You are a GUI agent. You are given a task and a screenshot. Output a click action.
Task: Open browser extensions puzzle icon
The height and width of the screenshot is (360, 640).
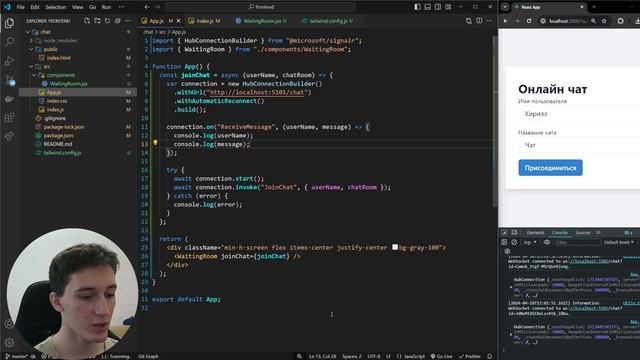pyautogui.click(x=620, y=21)
